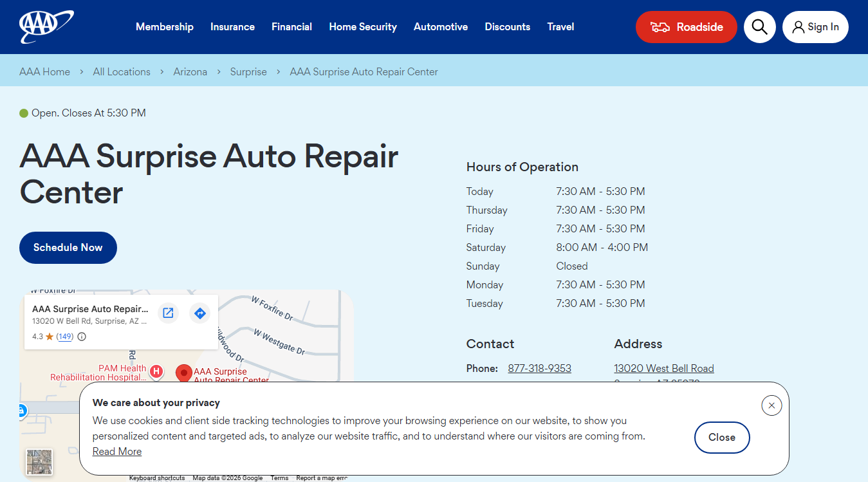Open the Automotive menu

pos(441,27)
